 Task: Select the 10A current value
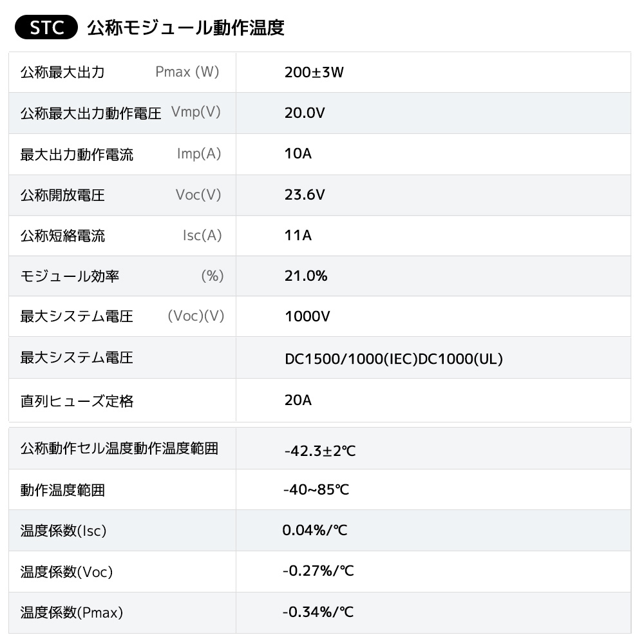[x=298, y=154]
